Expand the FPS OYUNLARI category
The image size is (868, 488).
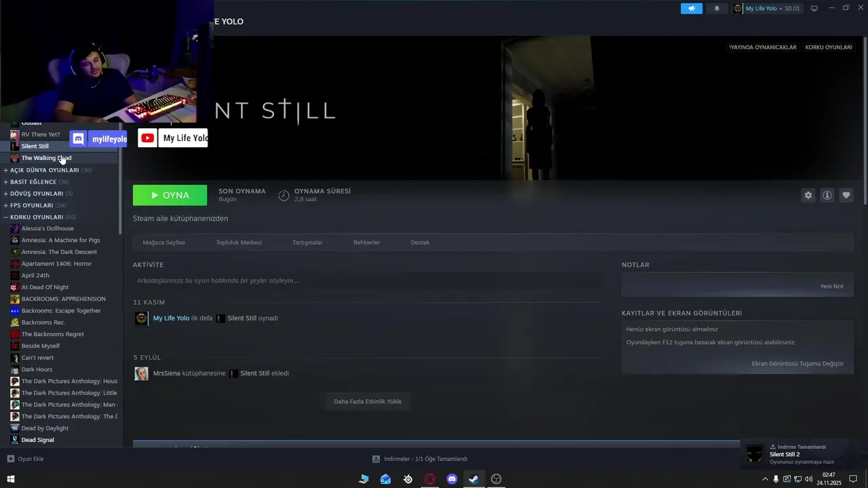click(x=6, y=205)
